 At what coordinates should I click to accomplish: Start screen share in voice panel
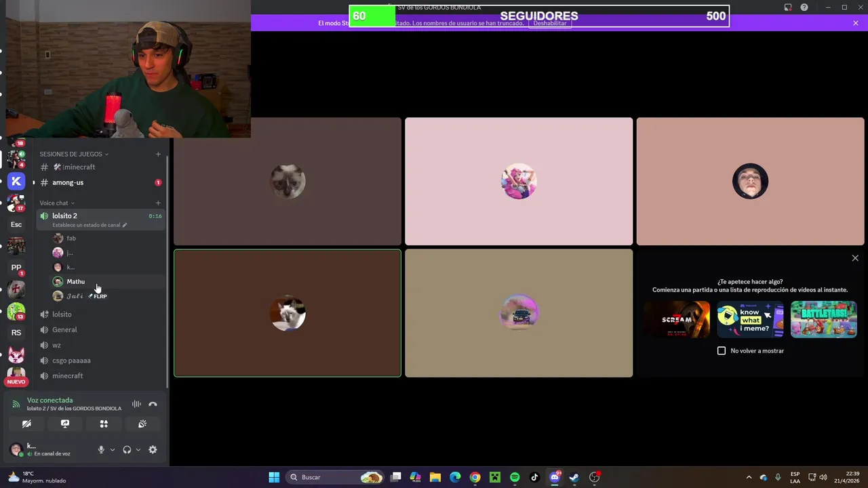(65, 424)
